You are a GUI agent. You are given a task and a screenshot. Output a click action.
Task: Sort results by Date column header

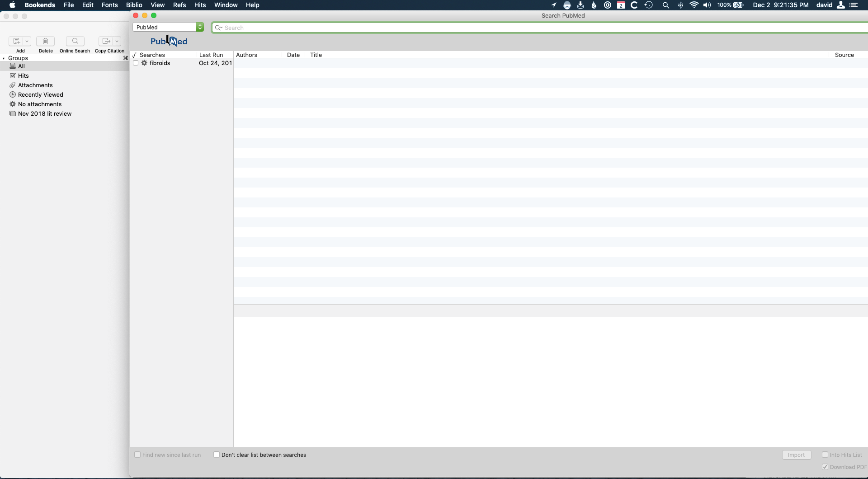click(293, 55)
